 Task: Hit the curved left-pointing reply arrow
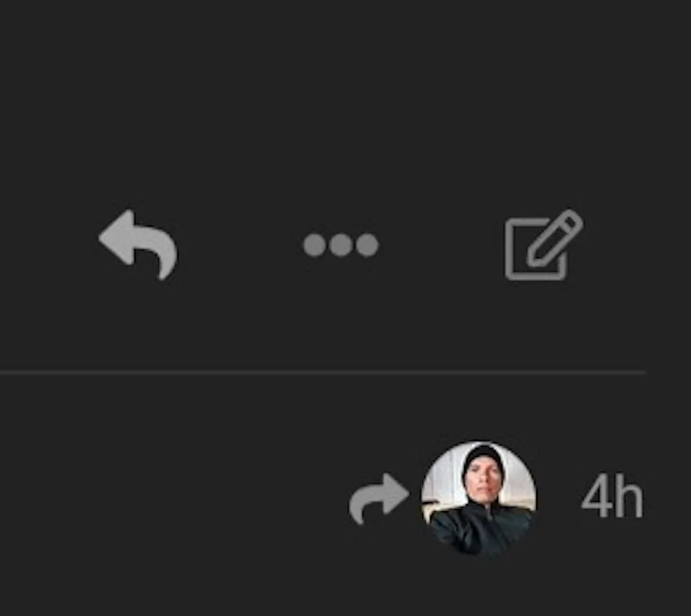tap(138, 244)
